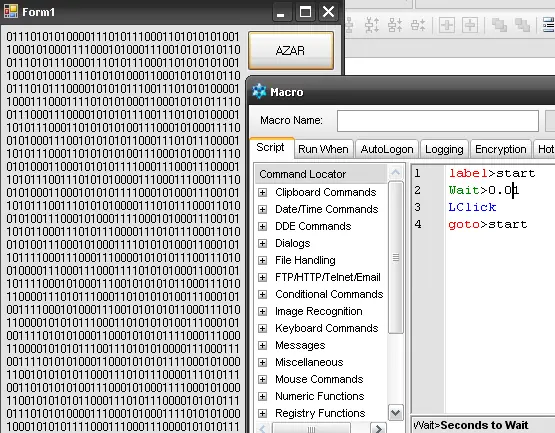Click the send to back toolbar icon

tap(522, 25)
